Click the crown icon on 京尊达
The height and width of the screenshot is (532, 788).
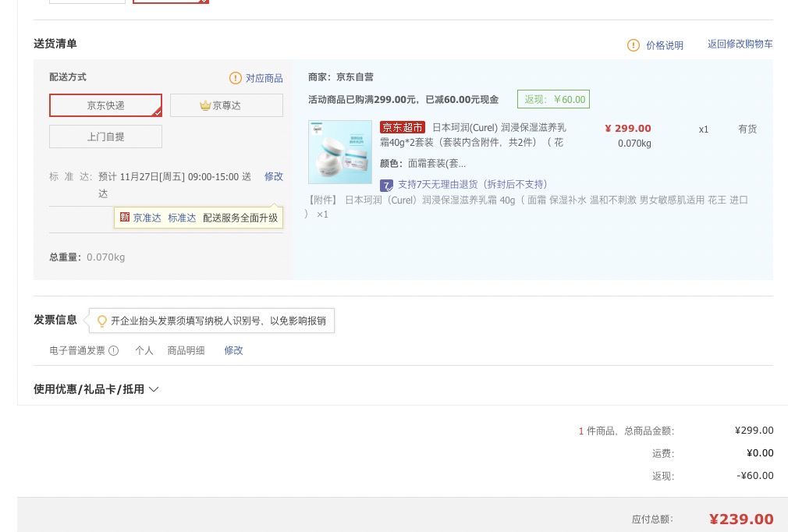tap(205, 105)
